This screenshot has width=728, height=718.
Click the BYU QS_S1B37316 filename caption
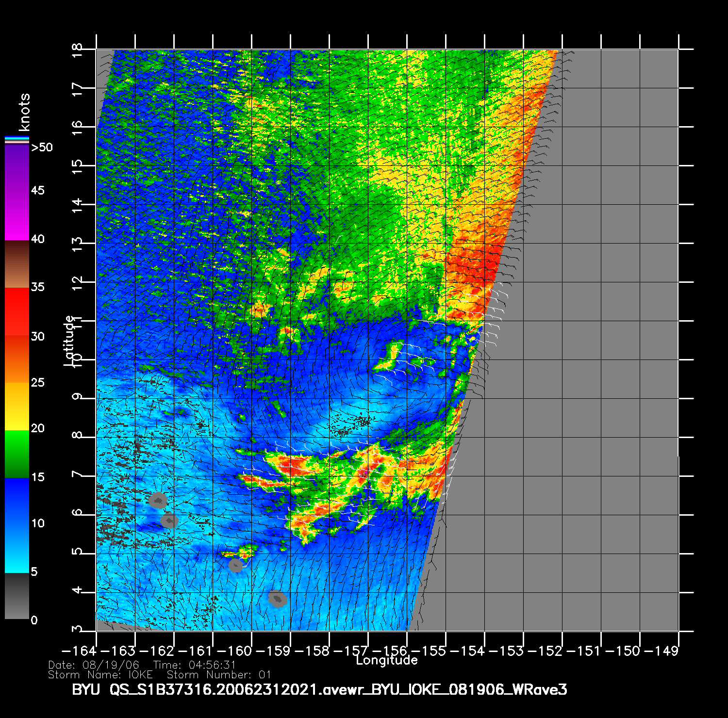pyautogui.click(x=319, y=690)
